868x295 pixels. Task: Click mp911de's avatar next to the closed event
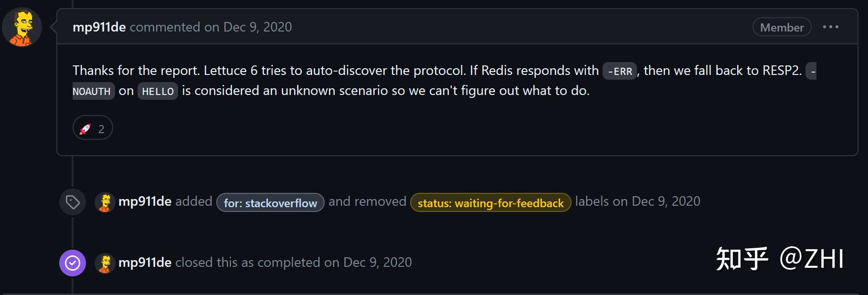pyautogui.click(x=106, y=262)
